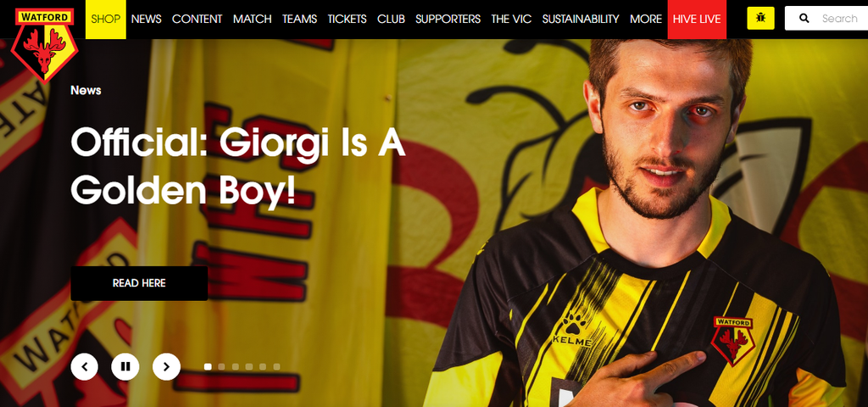The width and height of the screenshot is (868, 407).
Task: Click the HIVE LIVE red button
Action: click(x=697, y=20)
